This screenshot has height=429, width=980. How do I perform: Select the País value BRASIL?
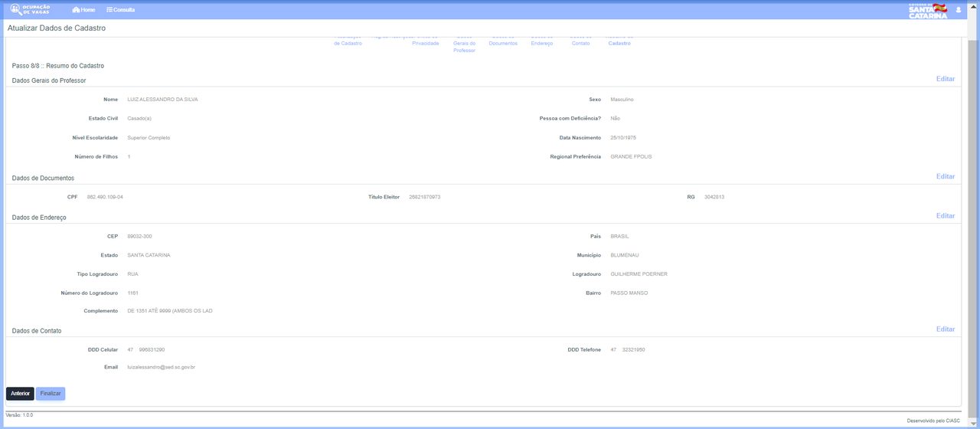tap(619, 236)
